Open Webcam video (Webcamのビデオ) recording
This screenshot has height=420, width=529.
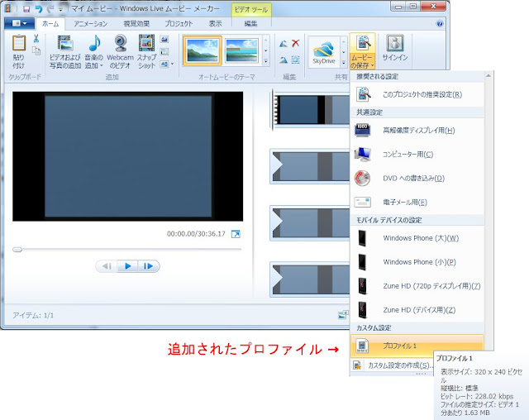click(120, 51)
